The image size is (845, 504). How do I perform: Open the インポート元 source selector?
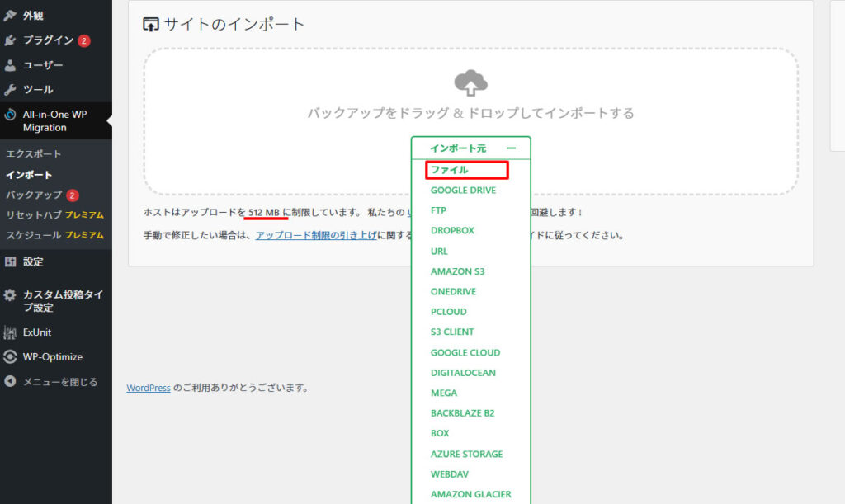pos(459,146)
